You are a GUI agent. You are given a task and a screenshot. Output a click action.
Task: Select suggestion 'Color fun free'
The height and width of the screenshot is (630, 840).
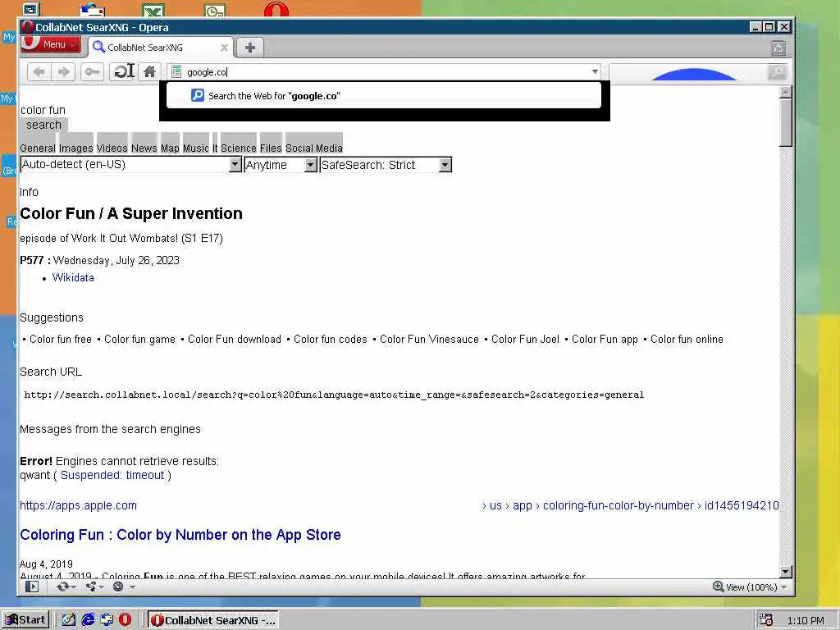(61, 339)
